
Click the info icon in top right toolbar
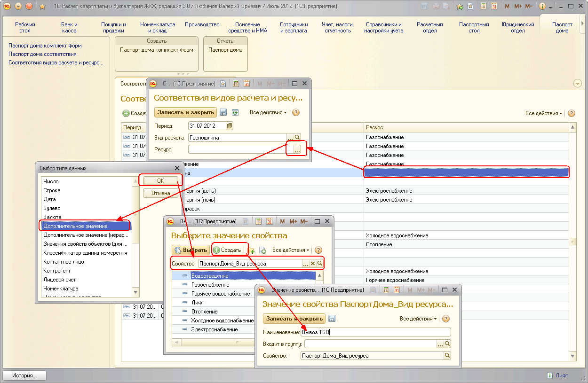(542, 6)
